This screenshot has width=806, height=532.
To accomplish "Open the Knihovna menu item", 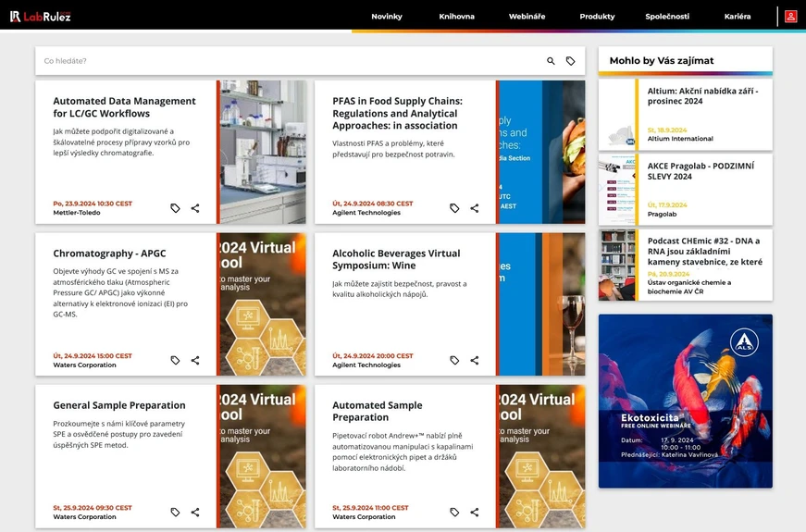I will click(456, 17).
